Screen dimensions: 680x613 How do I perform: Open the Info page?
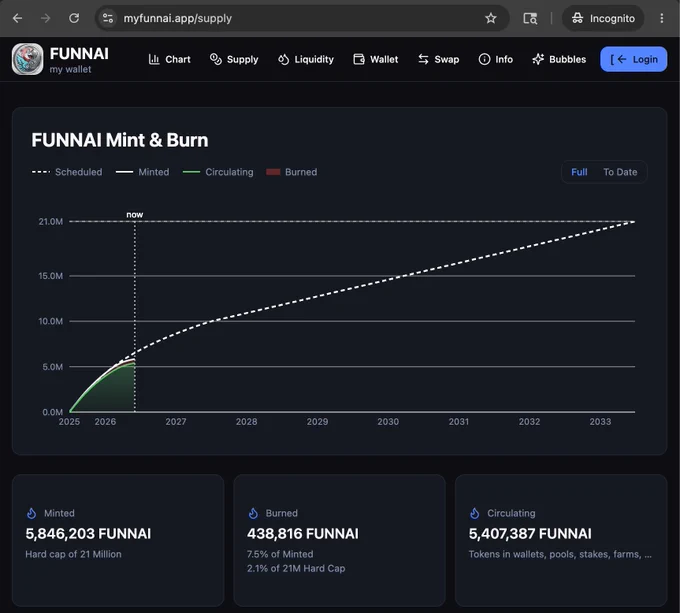click(496, 59)
